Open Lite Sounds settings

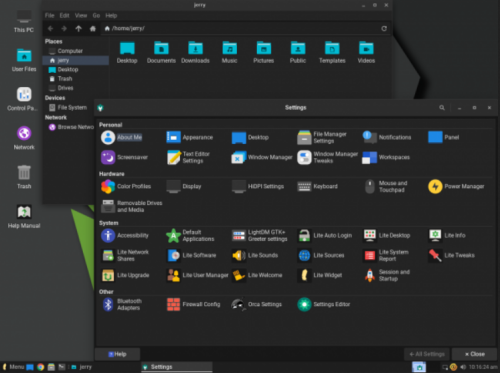tap(255, 255)
